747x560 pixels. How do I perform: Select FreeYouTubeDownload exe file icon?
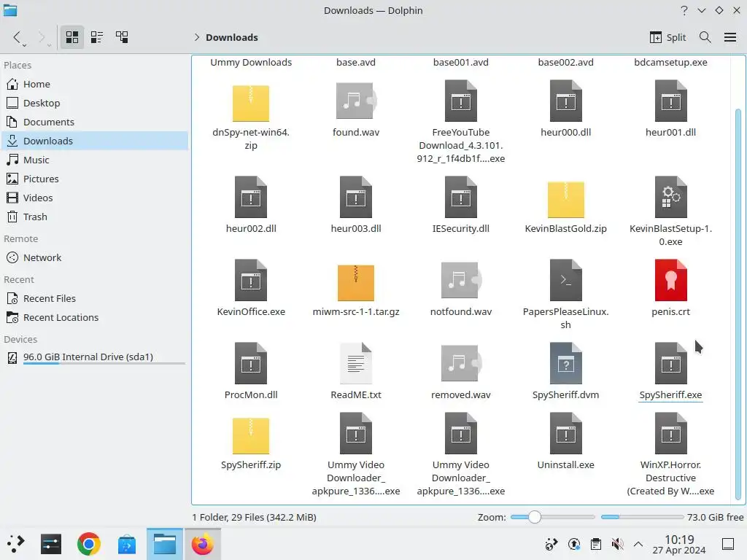coord(461,101)
